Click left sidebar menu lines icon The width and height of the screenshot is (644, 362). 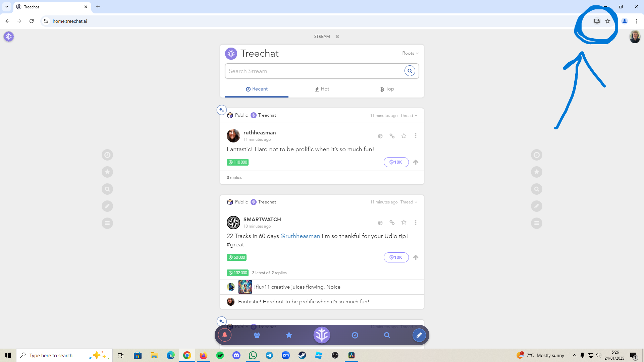107,223
